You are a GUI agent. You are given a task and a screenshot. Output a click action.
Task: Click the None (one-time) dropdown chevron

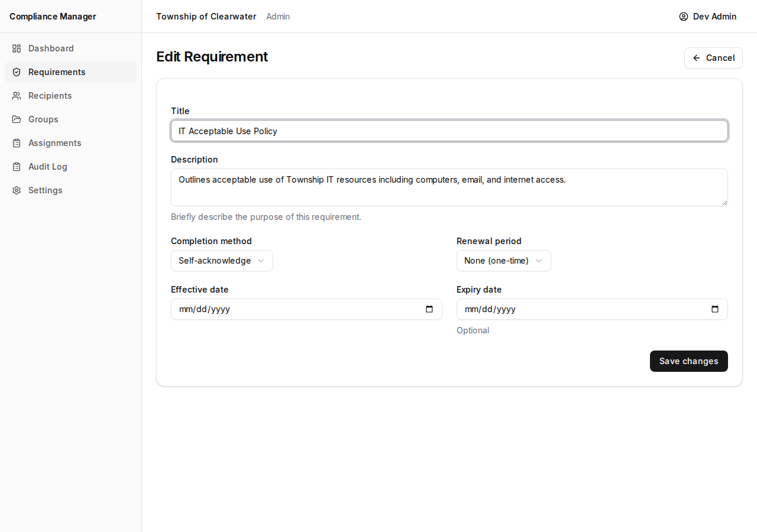539,261
